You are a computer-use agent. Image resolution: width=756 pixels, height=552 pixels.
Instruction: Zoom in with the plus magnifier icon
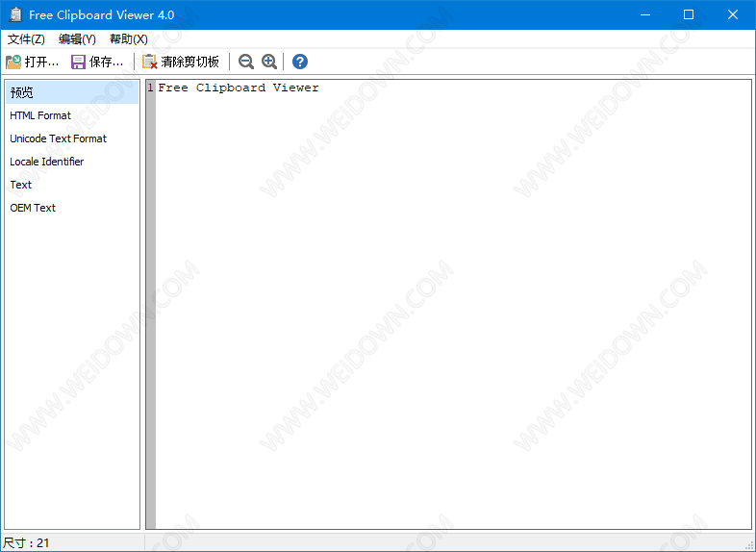(x=269, y=62)
